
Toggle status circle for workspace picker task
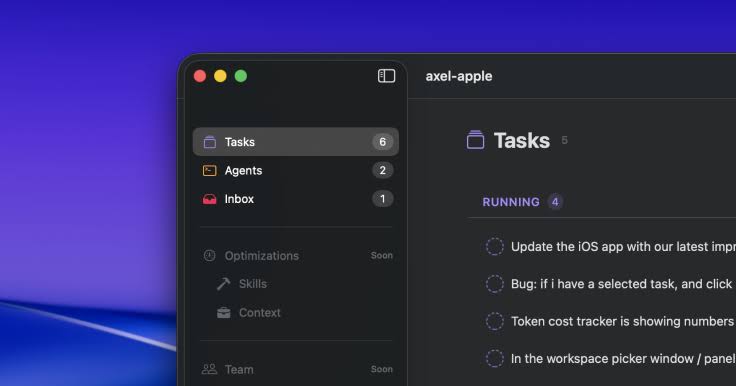click(x=494, y=358)
